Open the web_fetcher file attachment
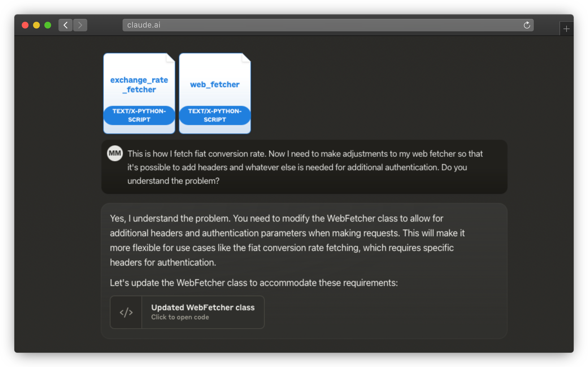Viewport: 588px width, 367px height. [215, 93]
